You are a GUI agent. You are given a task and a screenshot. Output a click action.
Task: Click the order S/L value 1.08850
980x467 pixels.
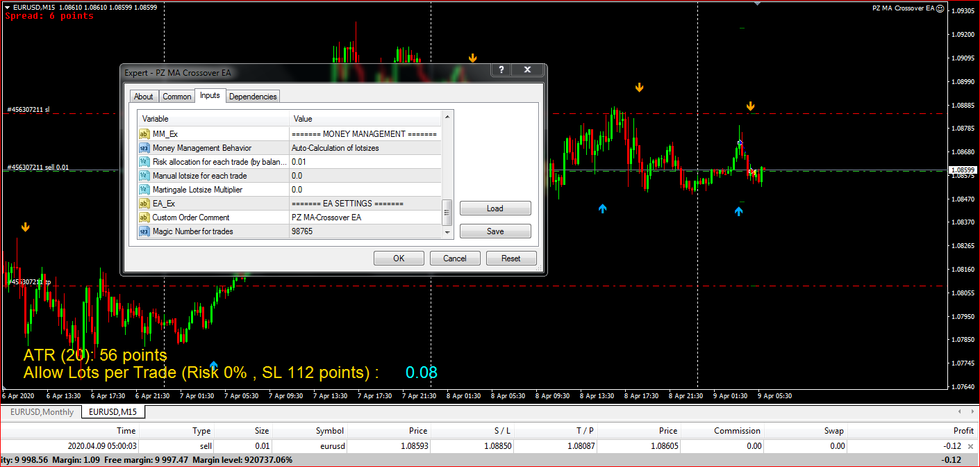click(x=497, y=446)
